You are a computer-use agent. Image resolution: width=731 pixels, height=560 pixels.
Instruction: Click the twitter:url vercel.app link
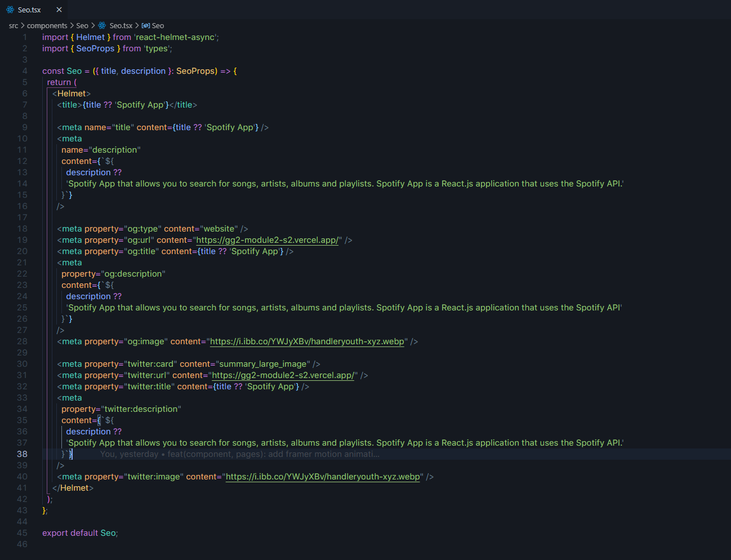[x=283, y=375]
